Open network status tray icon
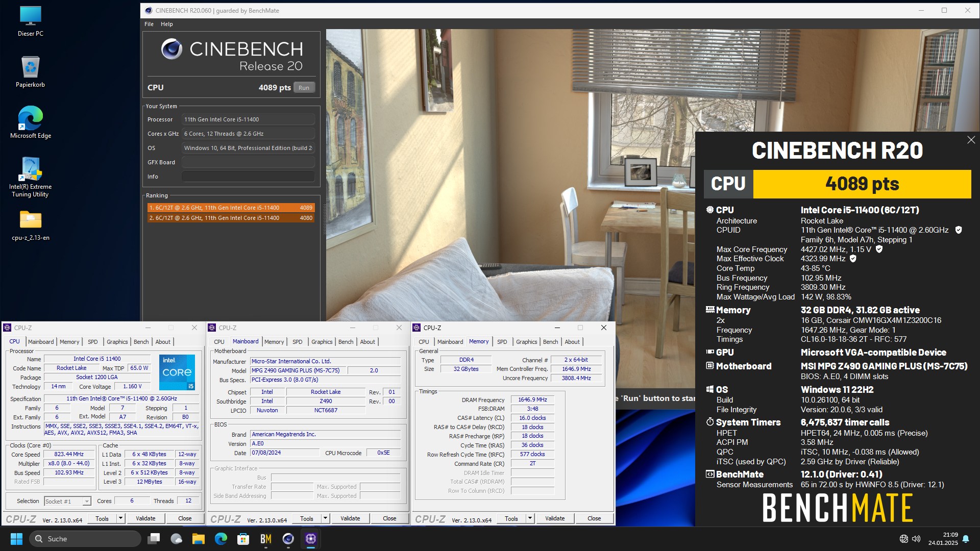980x551 pixels. coord(904,539)
